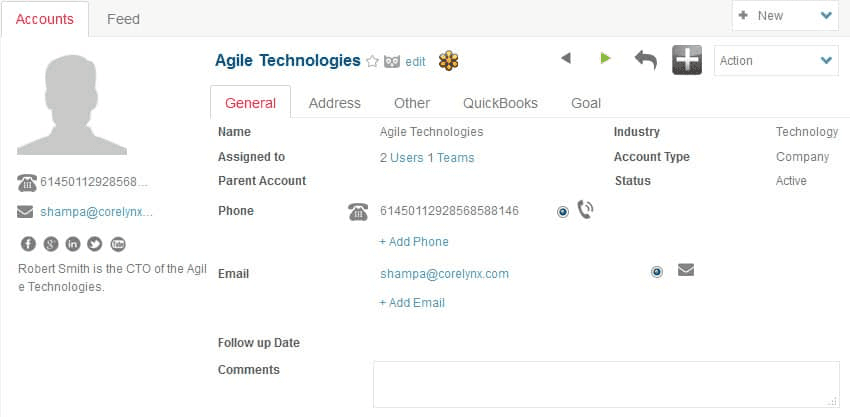Image resolution: width=850 pixels, height=417 pixels.
Task: Go to next record green arrow
Action: click(605, 59)
